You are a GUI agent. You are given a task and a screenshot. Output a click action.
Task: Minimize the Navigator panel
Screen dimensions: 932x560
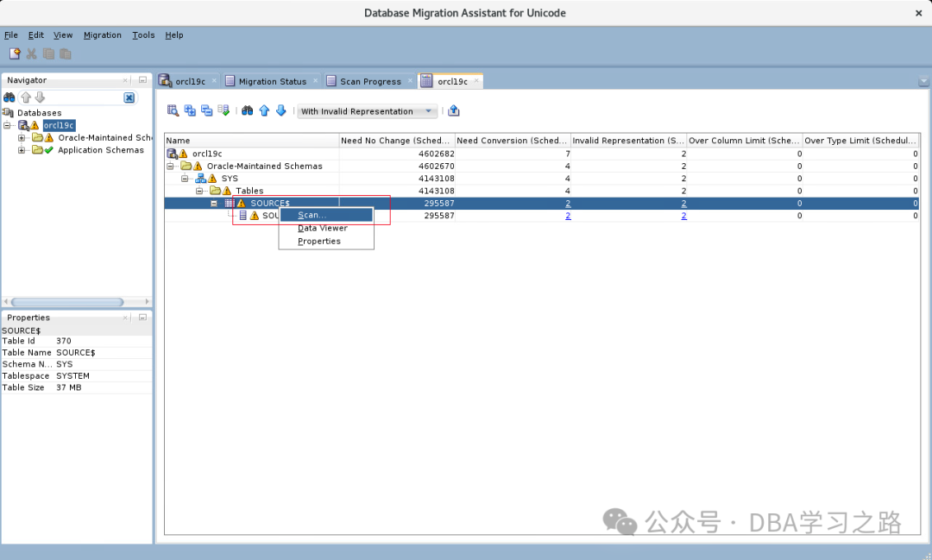(142, 79)
